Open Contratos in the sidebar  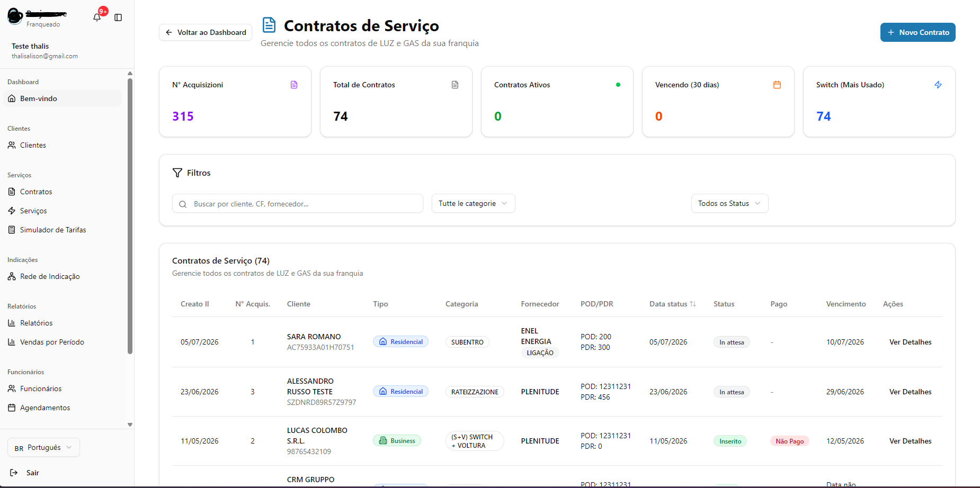tap(63, 192)
